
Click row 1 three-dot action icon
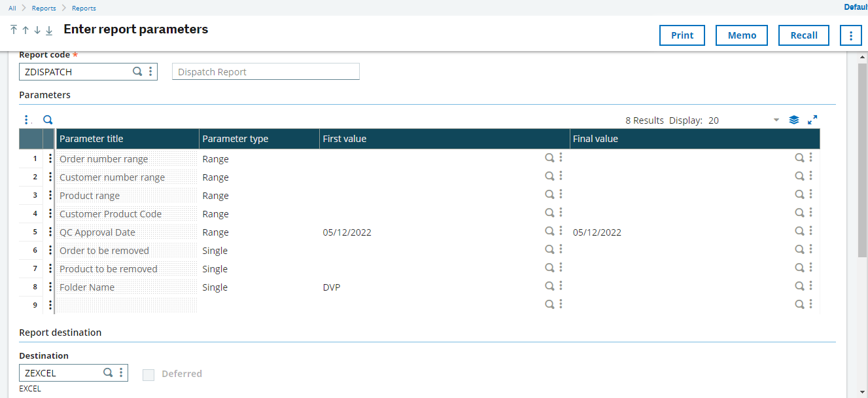pyautogui.click(x=50, y=158)
